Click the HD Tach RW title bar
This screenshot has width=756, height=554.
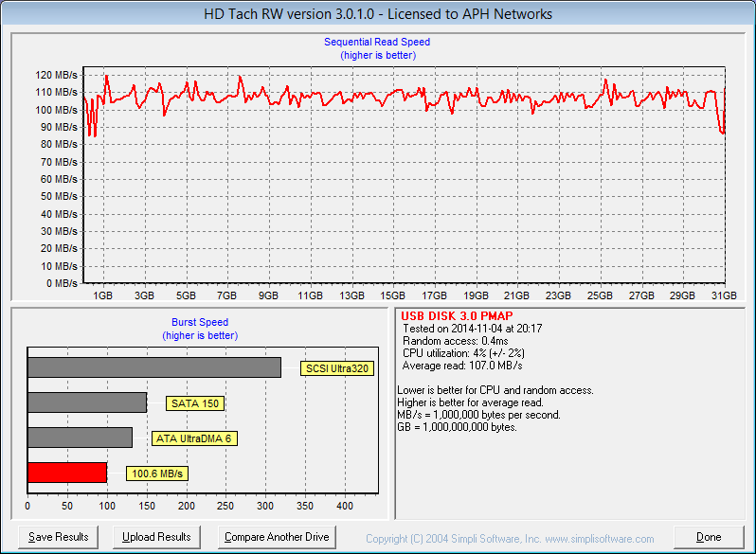point(378,14)
